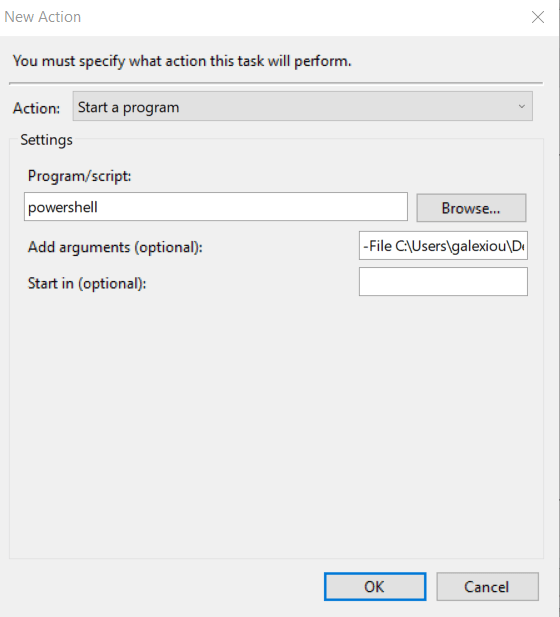Click the chevron arrow of the Action combo box
The height and width of the screenshot is (617, 560).
[521, 106]
